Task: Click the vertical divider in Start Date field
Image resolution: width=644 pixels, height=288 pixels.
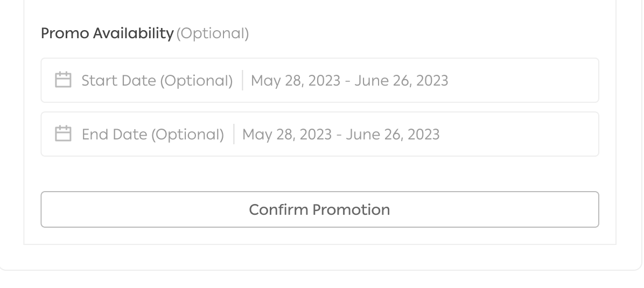Action: [242, 80]
